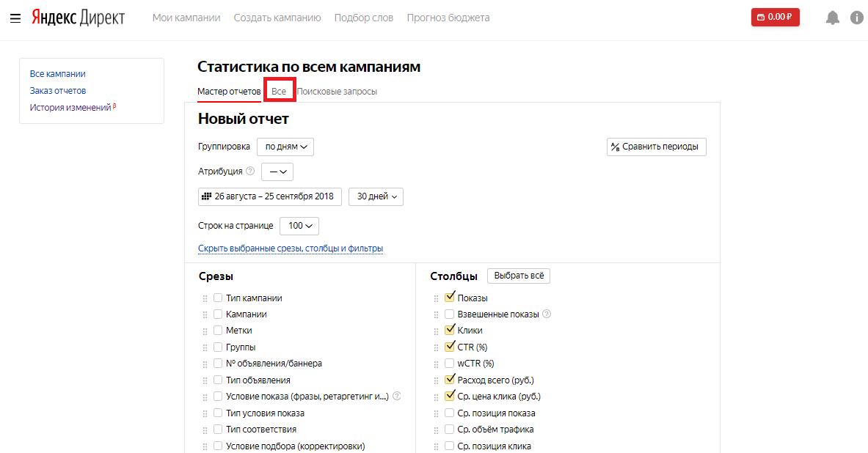
Task: Check the Метки checkbox
Action: coord(218,330)
